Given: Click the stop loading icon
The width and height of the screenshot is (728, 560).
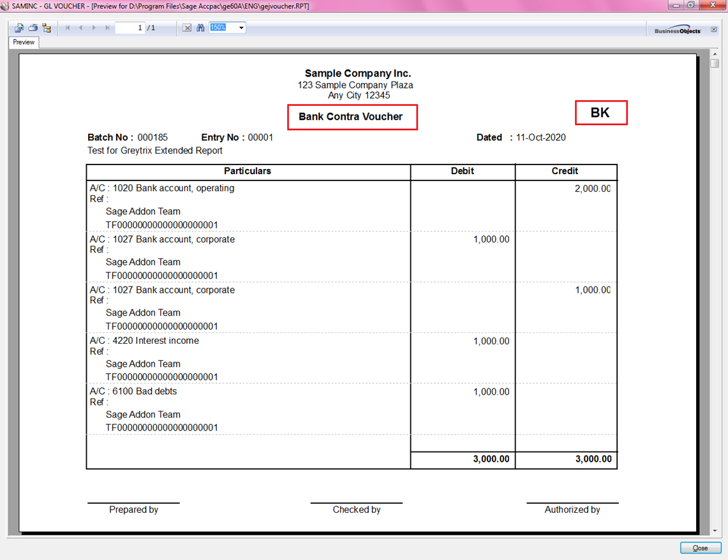Looking at the screenshot, I should [187, 28].
